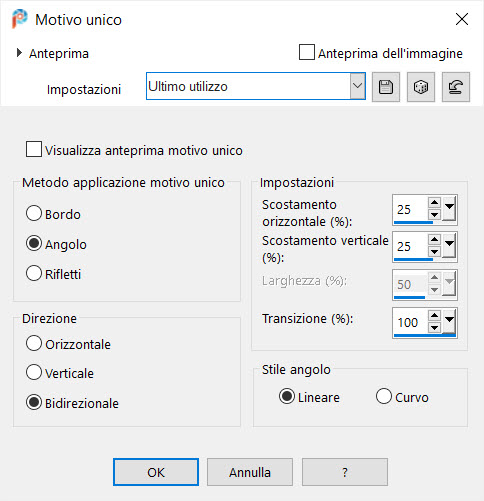
Task: Check Visualizza anteprima motivo unico
Action: (34, 149)
